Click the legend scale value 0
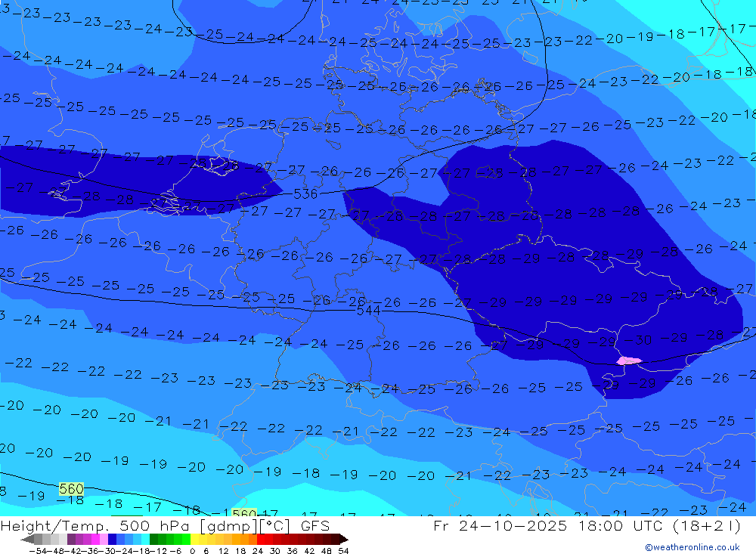The image size is (756, 554). (192, 551)
